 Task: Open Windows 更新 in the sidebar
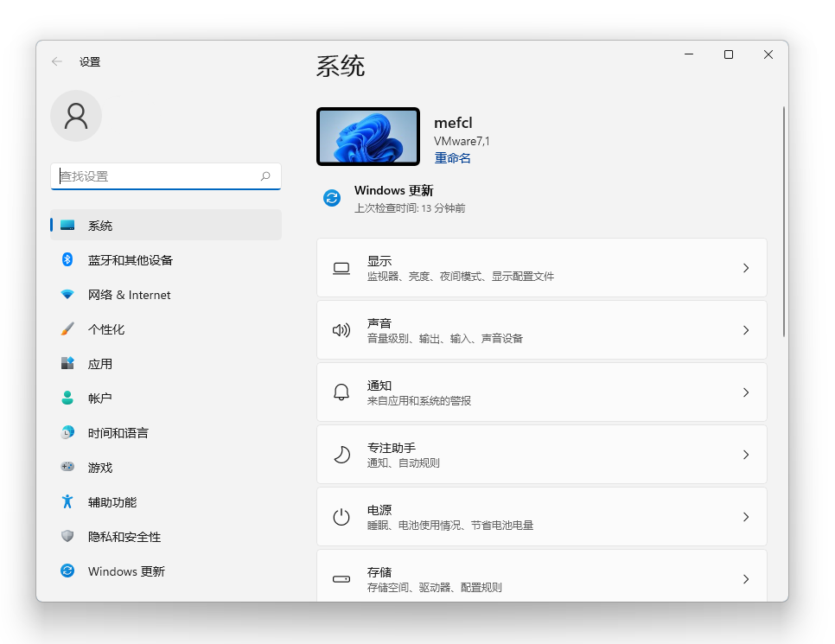point(166,571)
